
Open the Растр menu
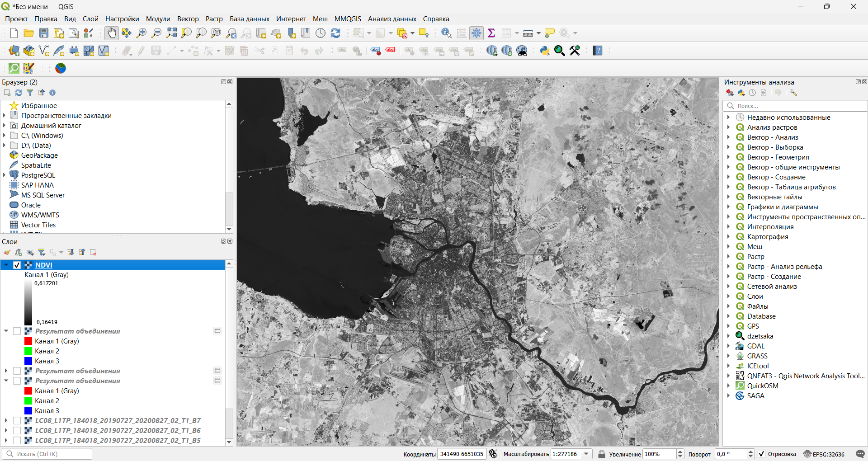pyautogui.click(x=214, y=19)
